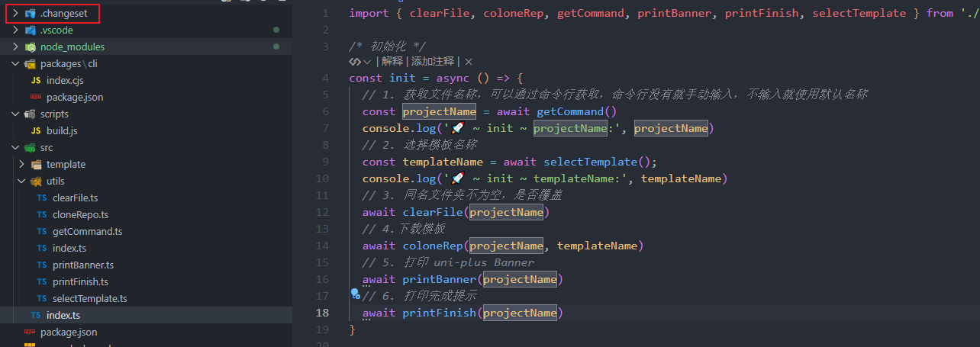Viewport: 980px width, 347px height.
Task: Click the .vscode folder icon
Action: (31, 31)
